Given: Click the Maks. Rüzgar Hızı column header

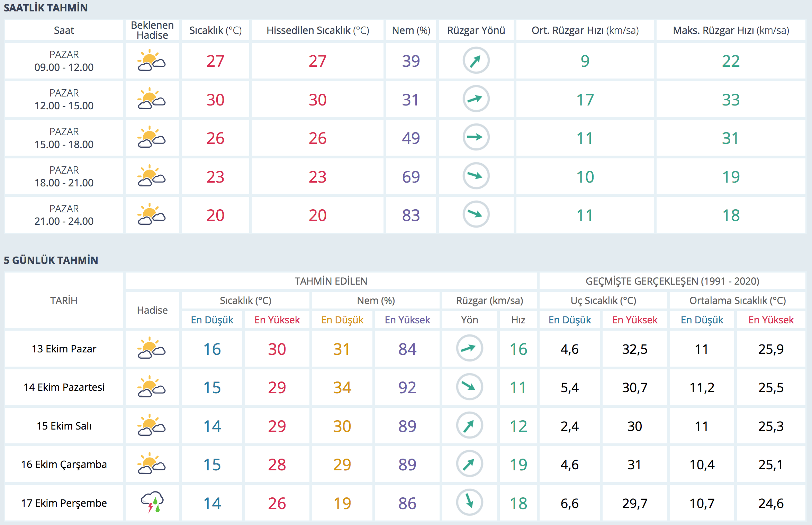Looking at the screenshot, I should (731, 30).
